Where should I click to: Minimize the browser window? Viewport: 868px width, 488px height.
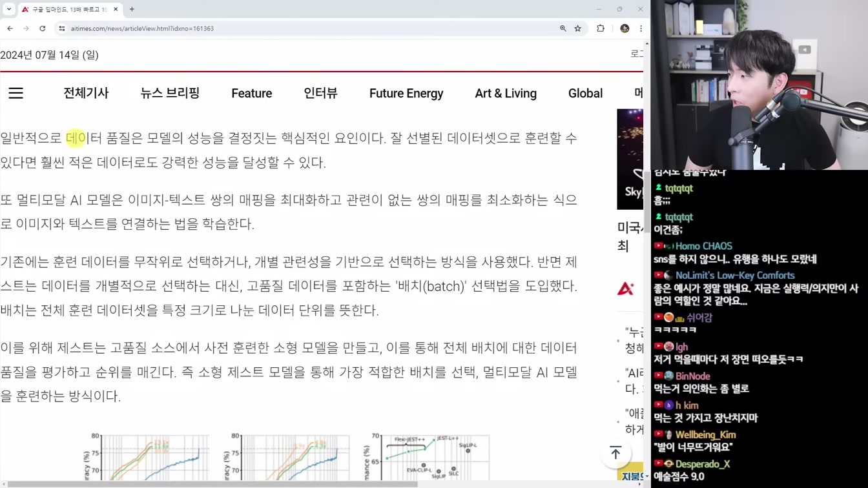point(599,9)
